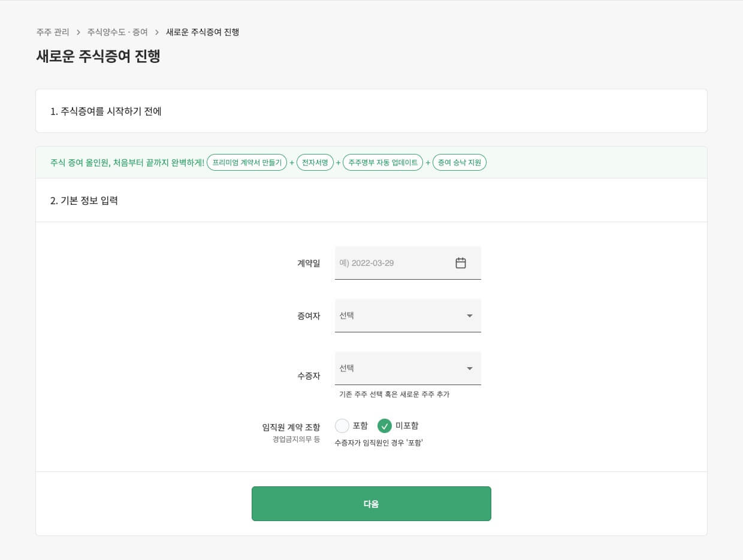
Task: Open the 증여자 selection dropdown
Action: [407, 316]
